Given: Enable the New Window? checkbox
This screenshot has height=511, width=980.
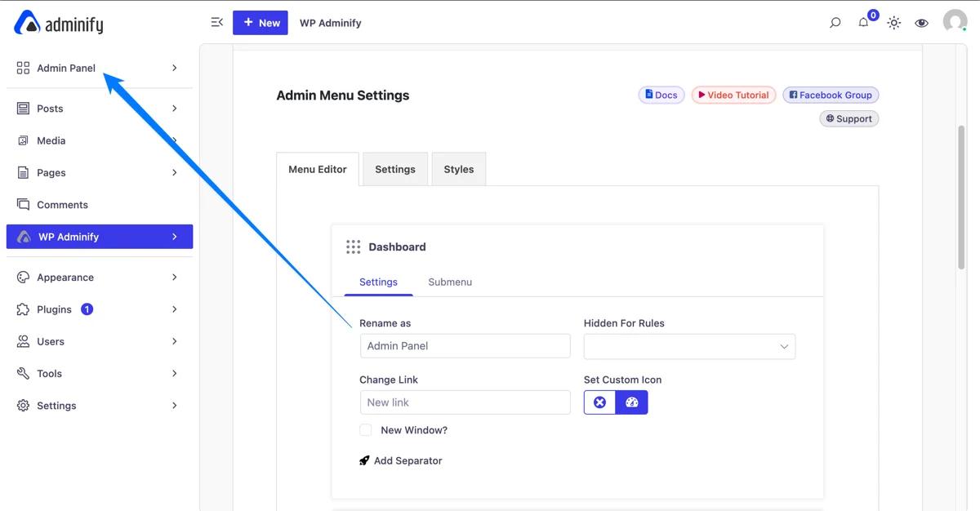Looking at the screenshot, I should [366, 430].
